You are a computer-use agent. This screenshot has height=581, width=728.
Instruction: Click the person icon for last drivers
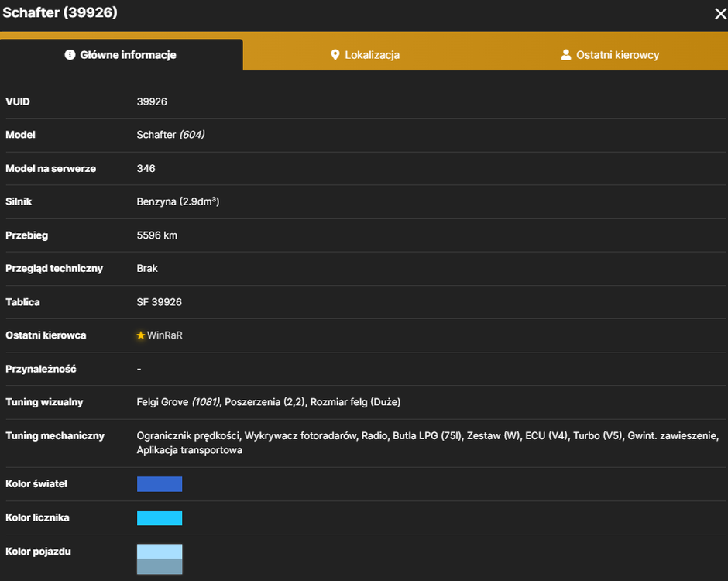click(x=566, y=55)
